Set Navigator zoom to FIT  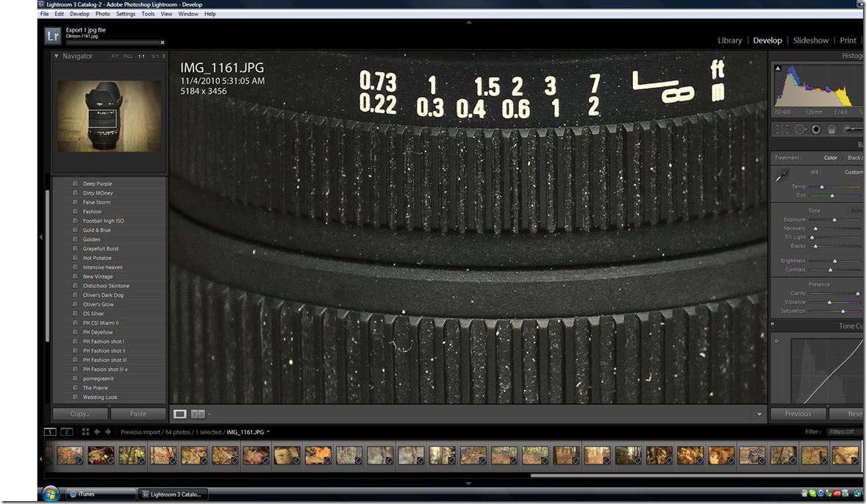tap(115, 57)
